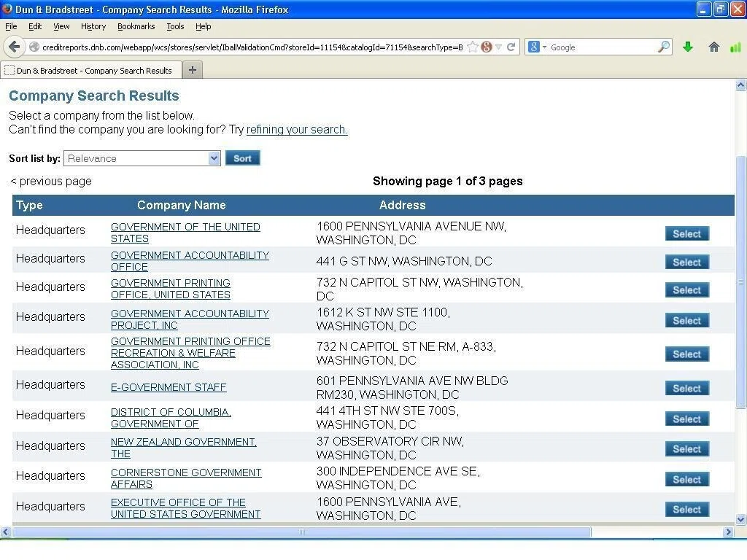Viewport: 747px width, 560px height.
Task: Select the E-Government Staff row
Action: coord(687,389)
